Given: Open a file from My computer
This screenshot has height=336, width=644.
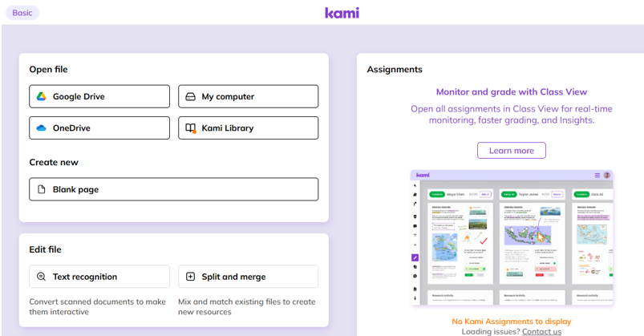Looking at the screenshot, I should (248, 96).
